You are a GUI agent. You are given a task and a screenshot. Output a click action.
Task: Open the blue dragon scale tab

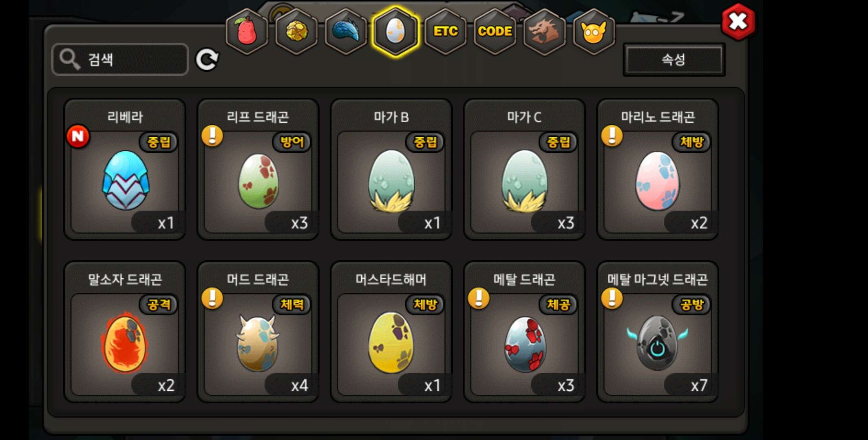point(346,31)
